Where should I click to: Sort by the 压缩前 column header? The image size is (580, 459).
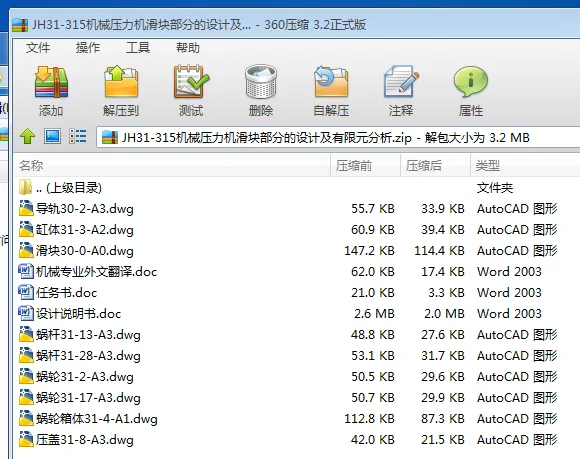pos(365,165)
